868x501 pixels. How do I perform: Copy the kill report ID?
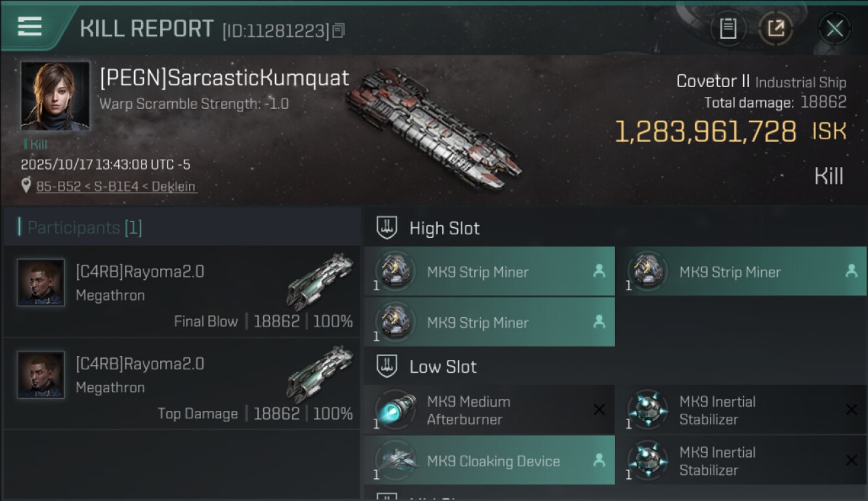click(x=339, y=31)
